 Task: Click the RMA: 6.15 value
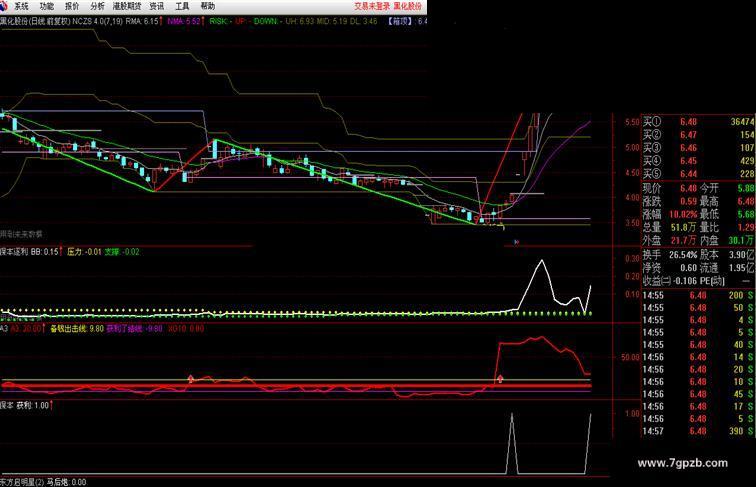[142, 21]
